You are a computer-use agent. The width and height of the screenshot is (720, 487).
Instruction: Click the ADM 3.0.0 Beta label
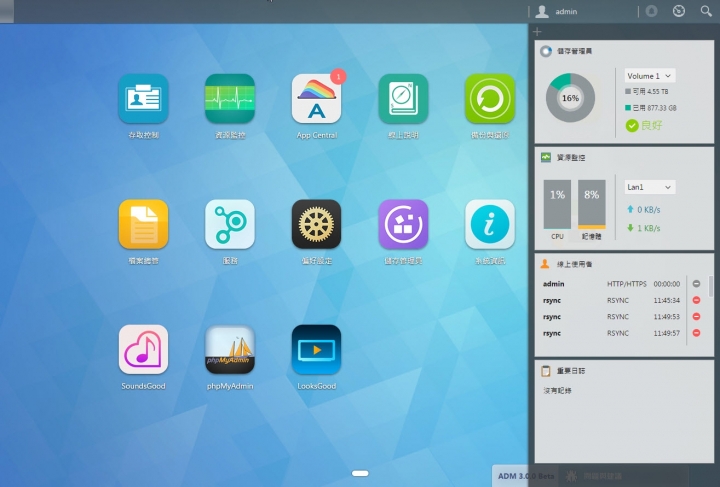tap(526, 476)
